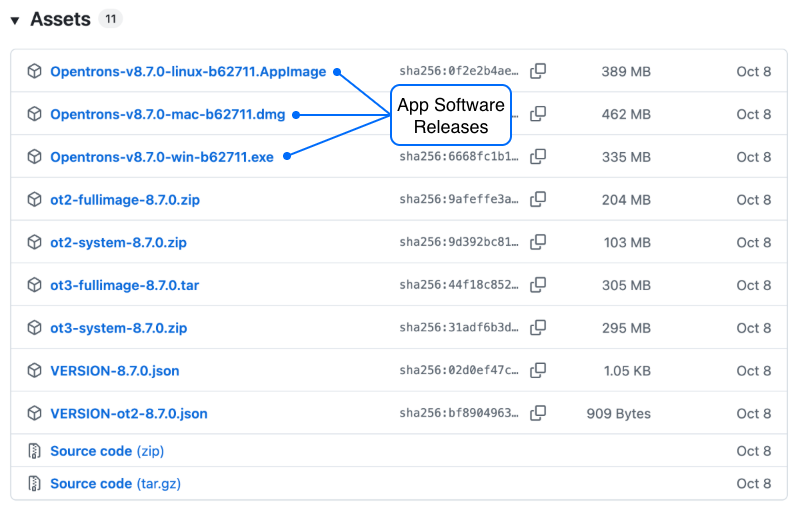Copy sha256 for ot2-system zip
The width and height of the screenshot is (800, 516).
[538, 242]
